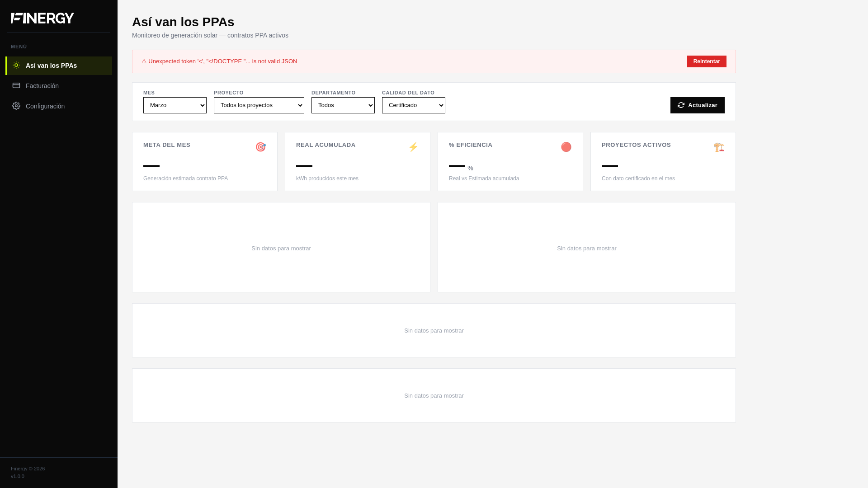Click the Finergy logo

42,18
